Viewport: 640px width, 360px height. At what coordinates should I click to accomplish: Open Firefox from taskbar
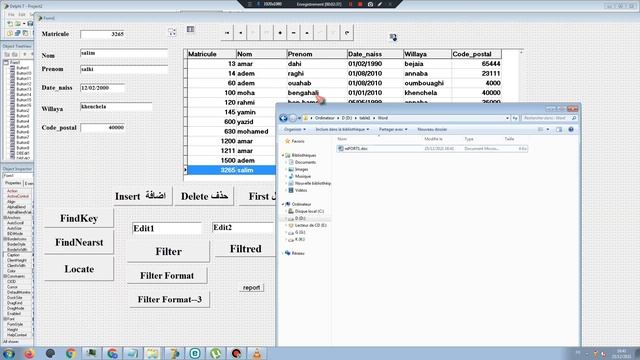tap(29, 353)
